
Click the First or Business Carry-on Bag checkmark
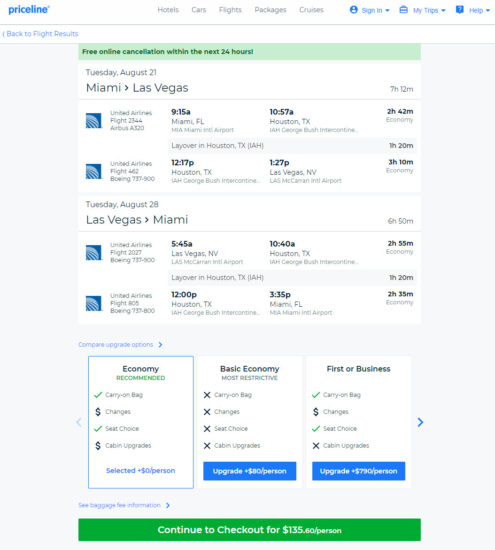pyautogui.click(x=316, y=395)
